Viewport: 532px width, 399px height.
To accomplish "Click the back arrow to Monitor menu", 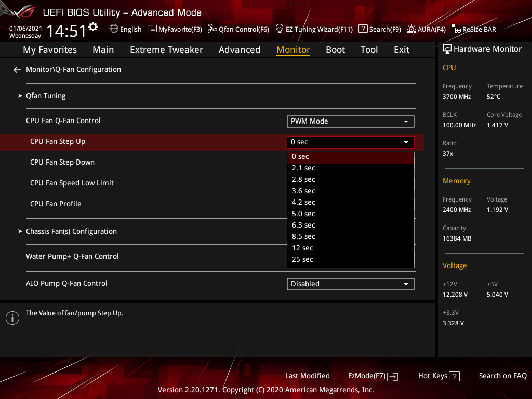I will 17,70.
